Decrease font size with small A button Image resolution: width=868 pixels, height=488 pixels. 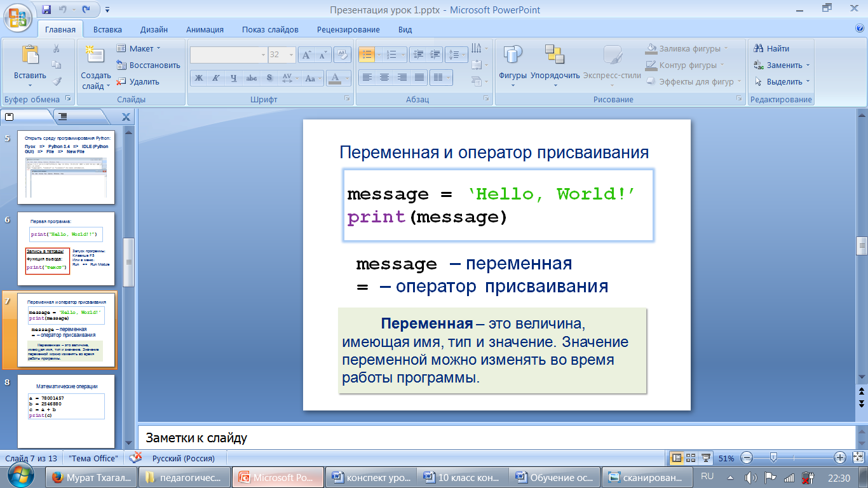point(323,55)
